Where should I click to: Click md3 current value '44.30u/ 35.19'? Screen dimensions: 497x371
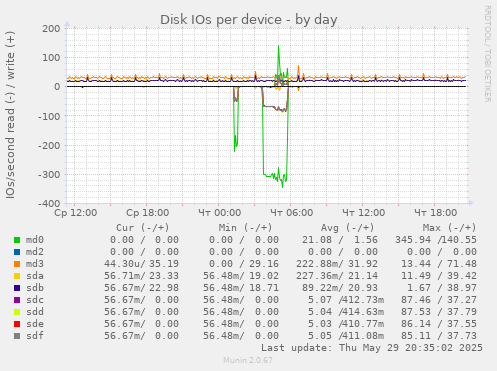pos(141,264)
